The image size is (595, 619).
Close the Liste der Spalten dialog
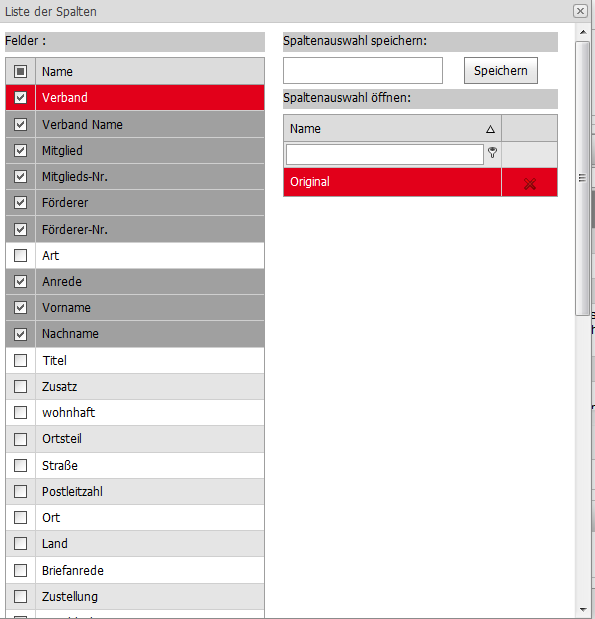[x=580, y=11]
